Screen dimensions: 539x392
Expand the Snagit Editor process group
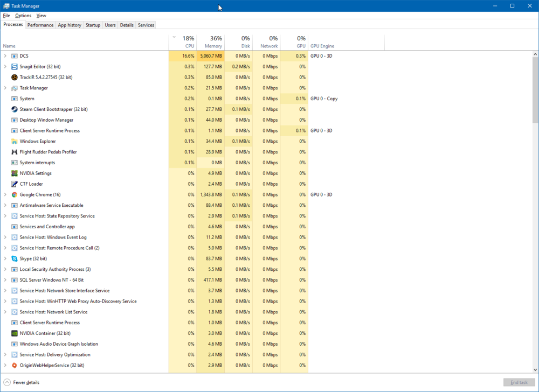click(5, 67)
